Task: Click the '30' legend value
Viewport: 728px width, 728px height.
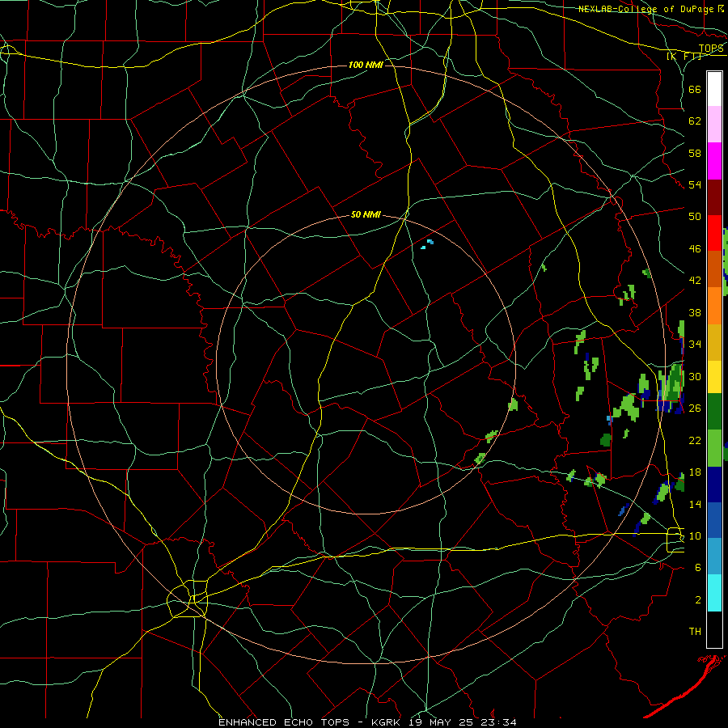Action: [x=695, y=376]
